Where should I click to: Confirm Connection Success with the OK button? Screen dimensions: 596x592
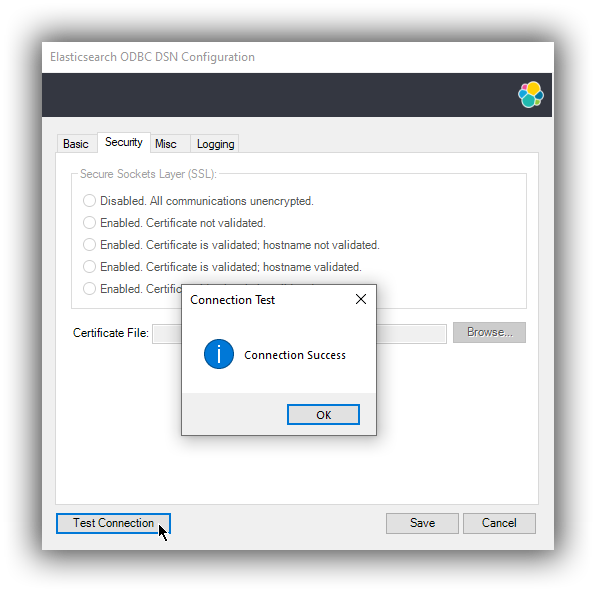323,414
